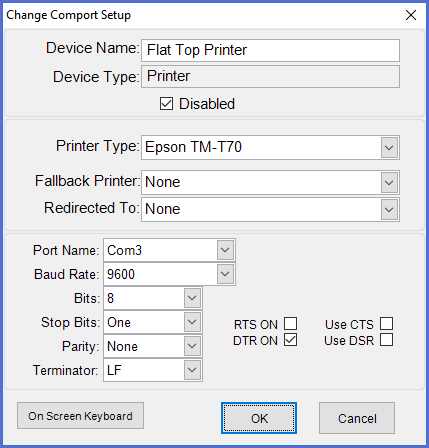Expand the Port Name Com3 dropdown
The width and height of the screenshot is (429, 448).
click(225, 250)
